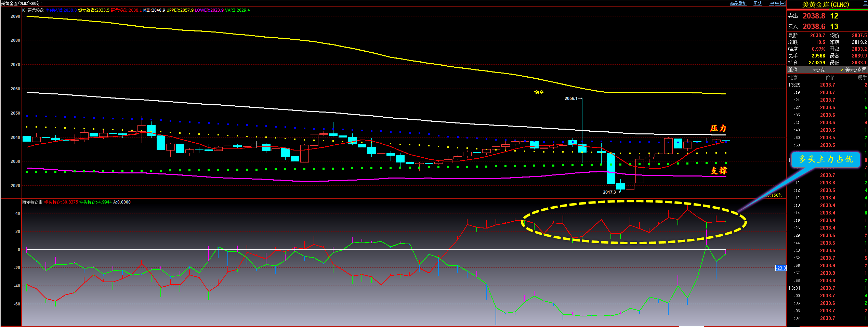The image size is (868, 327).
Task: Click the maximize panel icon beside 美黄金连(GLNC)
Action: click(x=865, y=3)
